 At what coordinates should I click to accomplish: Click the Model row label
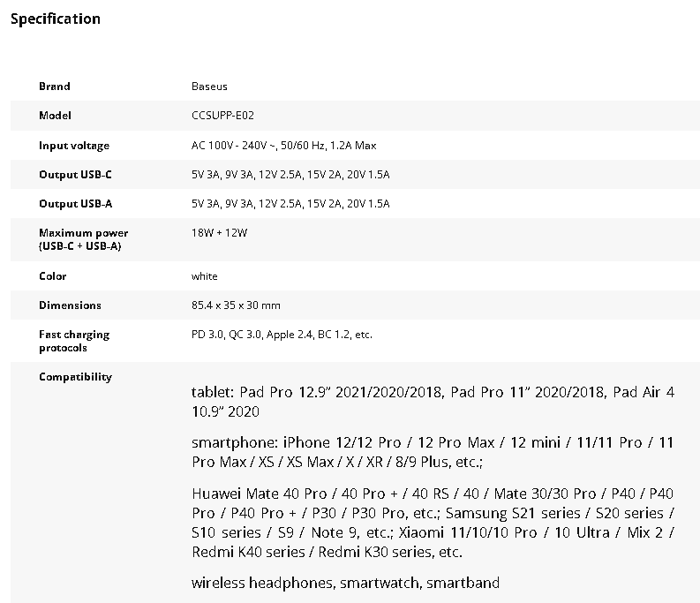(55, 116)
